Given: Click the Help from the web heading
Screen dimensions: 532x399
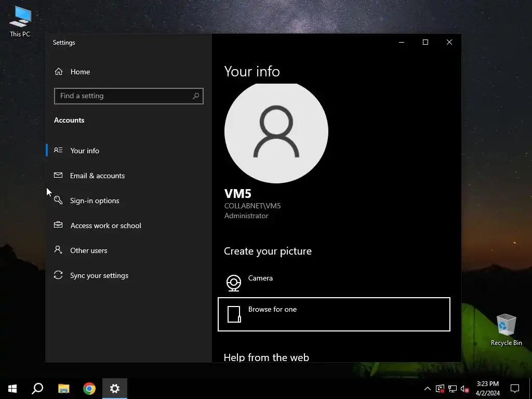Looking at the screenshot, I should point(267,357).
